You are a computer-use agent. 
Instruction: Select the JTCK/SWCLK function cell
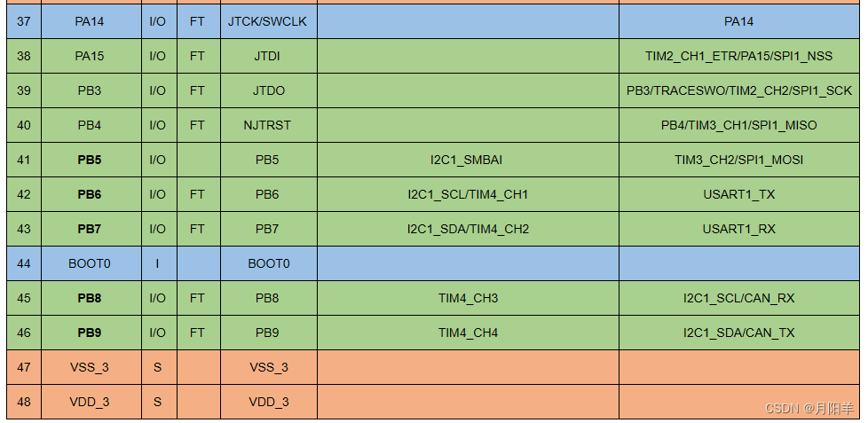point(267,21)
